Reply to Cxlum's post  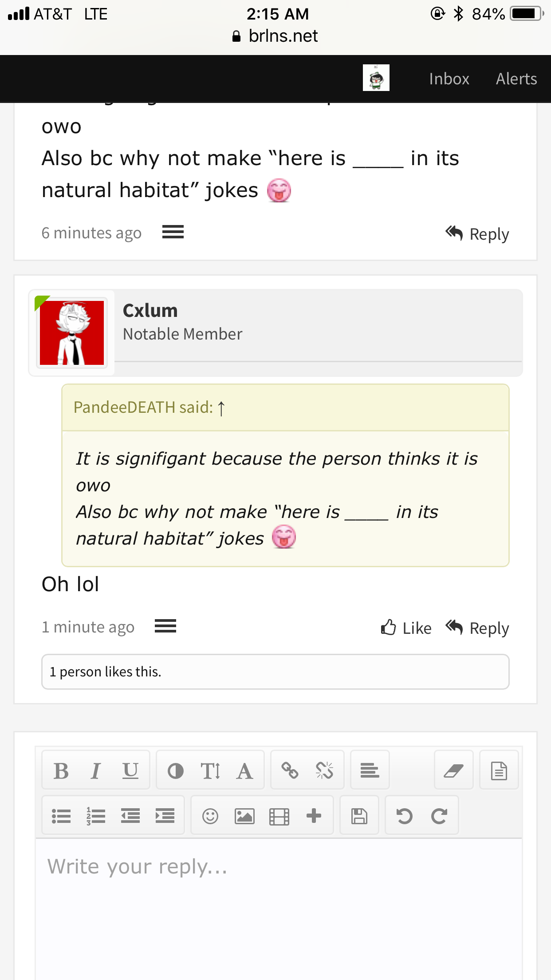click(x=477, y=628)
